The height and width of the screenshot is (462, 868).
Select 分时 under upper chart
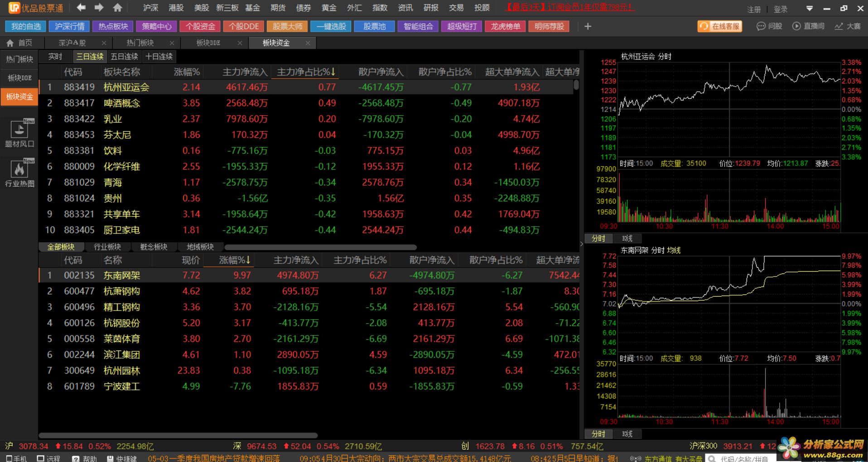[598, 238]
